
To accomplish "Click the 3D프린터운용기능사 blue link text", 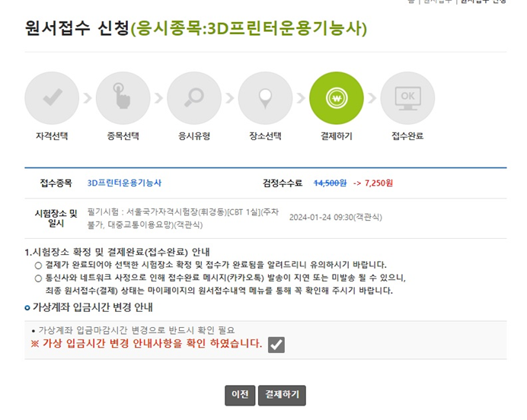I will click(x=124, y=183).
